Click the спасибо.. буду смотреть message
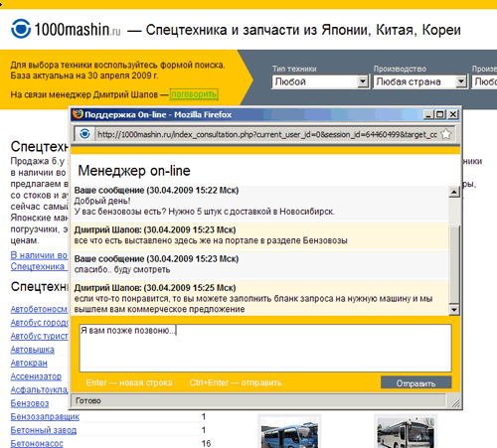The image size is (497, 448). point(122,269)
